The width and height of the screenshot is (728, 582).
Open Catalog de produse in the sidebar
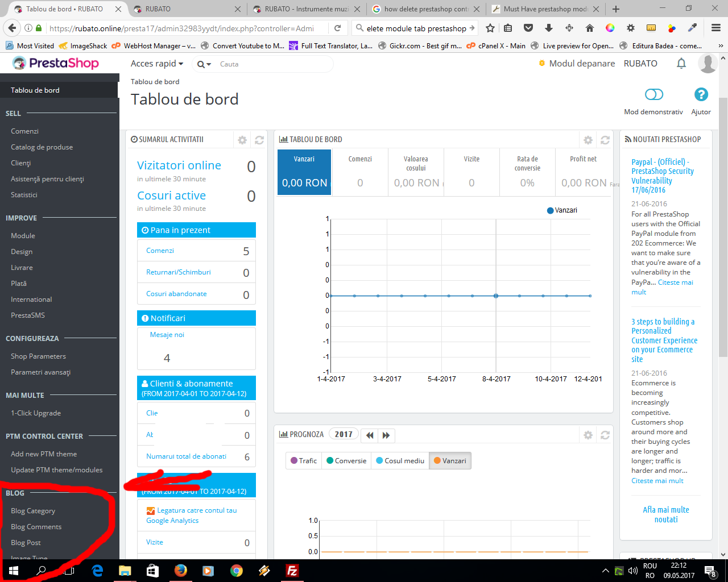coord(42,147)
